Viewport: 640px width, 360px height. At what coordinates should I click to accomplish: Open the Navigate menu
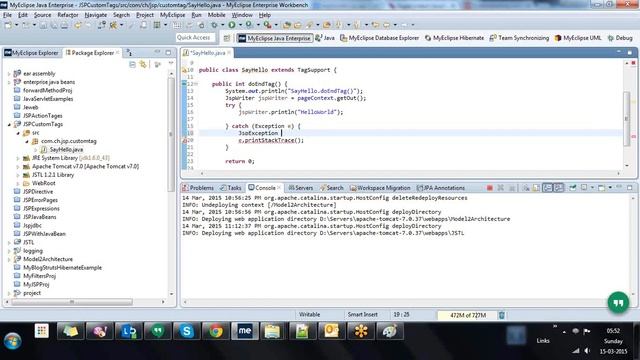click(x=96, y=15)
